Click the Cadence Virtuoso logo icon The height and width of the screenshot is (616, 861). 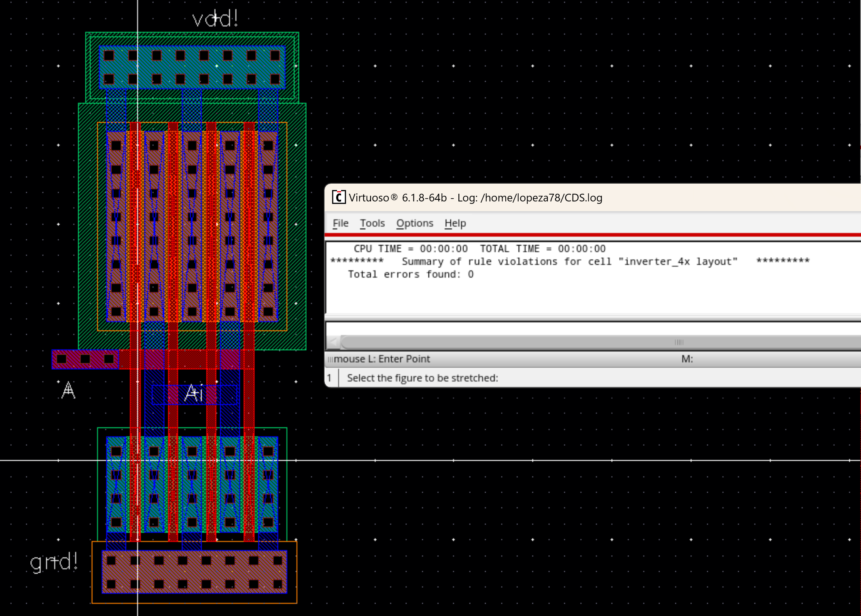(338, 197)
